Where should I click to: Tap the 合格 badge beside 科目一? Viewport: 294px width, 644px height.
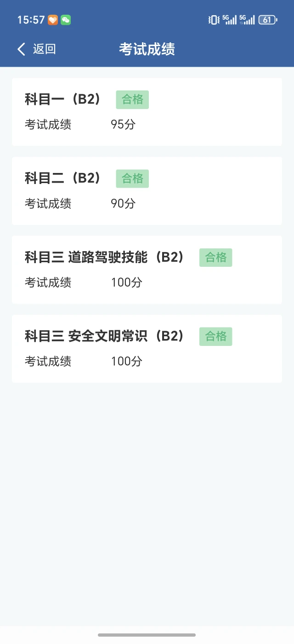(132, 99)
